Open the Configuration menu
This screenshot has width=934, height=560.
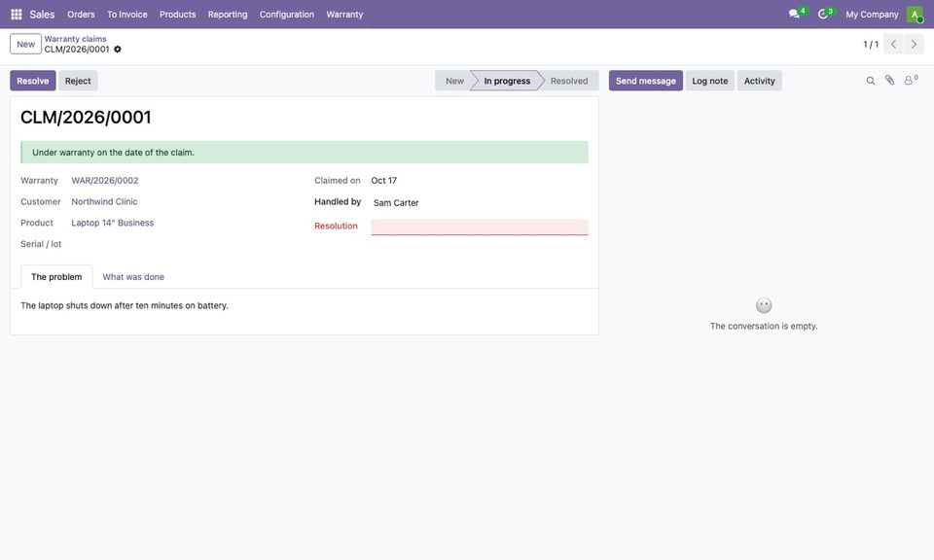tap(286, 15)
